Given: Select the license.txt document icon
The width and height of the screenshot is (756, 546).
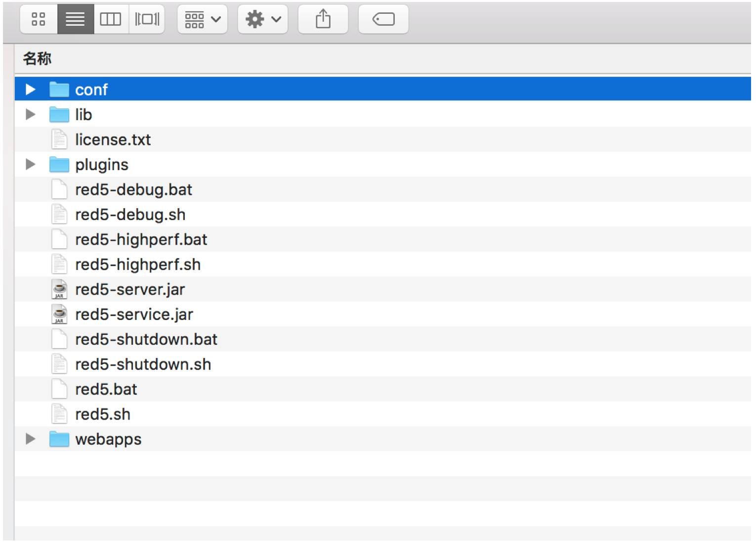Looking at the screenshot, I should tap(59, 139).
